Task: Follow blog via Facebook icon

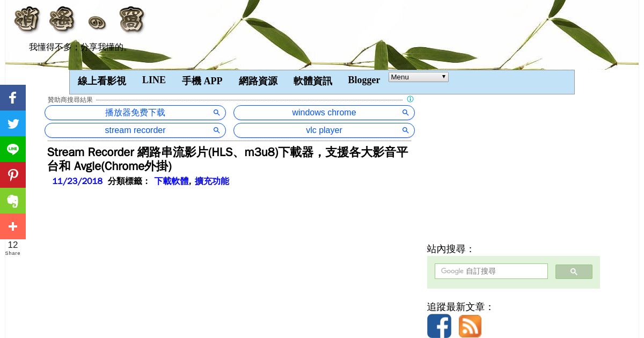Action: [439, 326]
